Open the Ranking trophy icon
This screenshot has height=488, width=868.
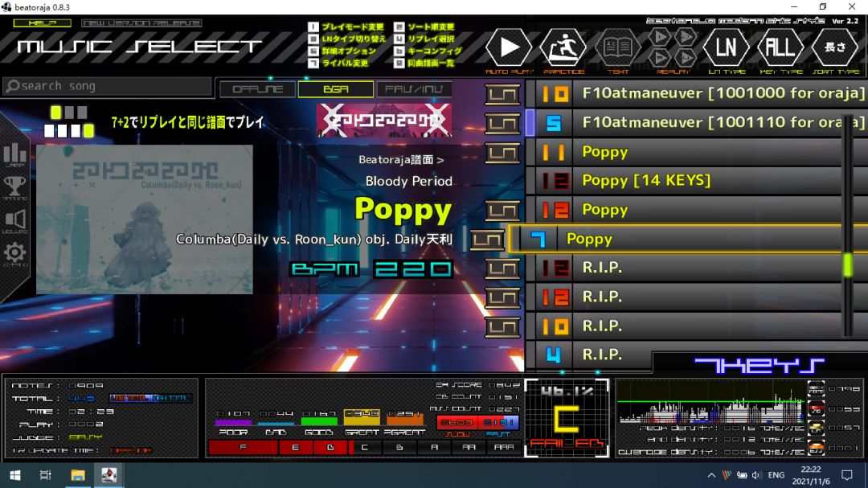[x=15, y=188]
